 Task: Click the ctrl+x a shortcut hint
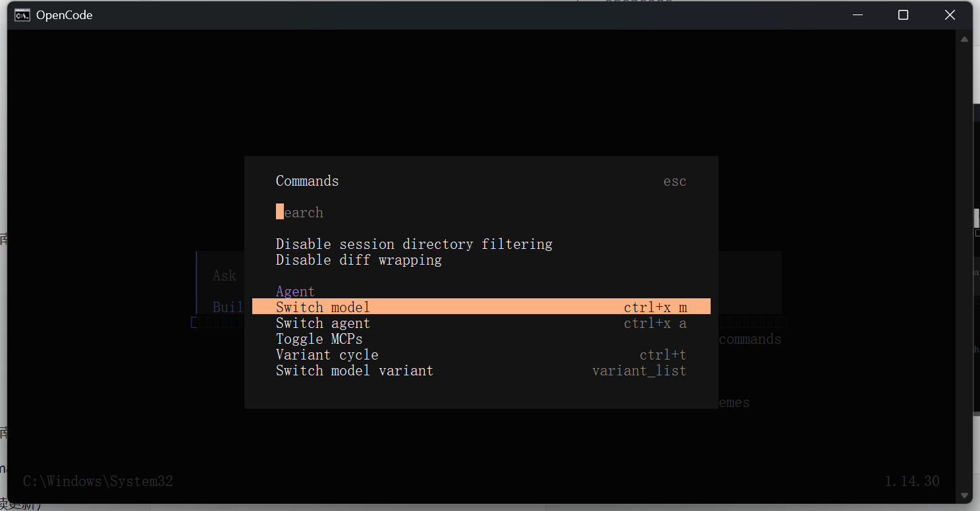655,323
